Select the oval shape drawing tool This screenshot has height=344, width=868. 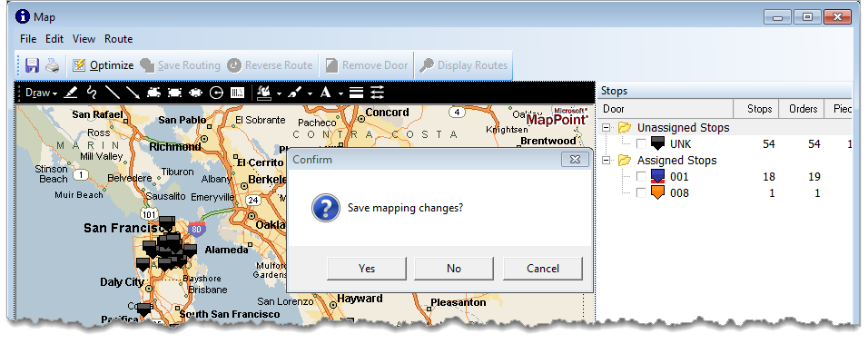pyautogui.click(x=195, y=93)
